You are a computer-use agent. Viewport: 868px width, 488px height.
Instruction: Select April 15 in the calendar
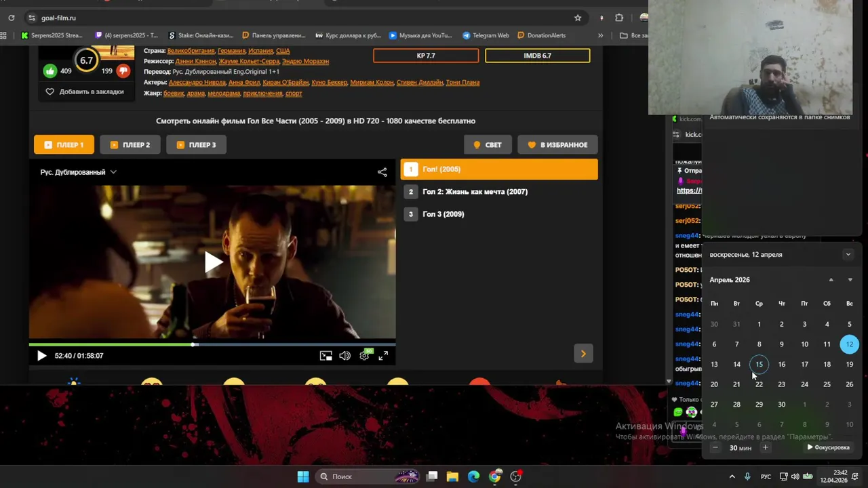[759, 365]
